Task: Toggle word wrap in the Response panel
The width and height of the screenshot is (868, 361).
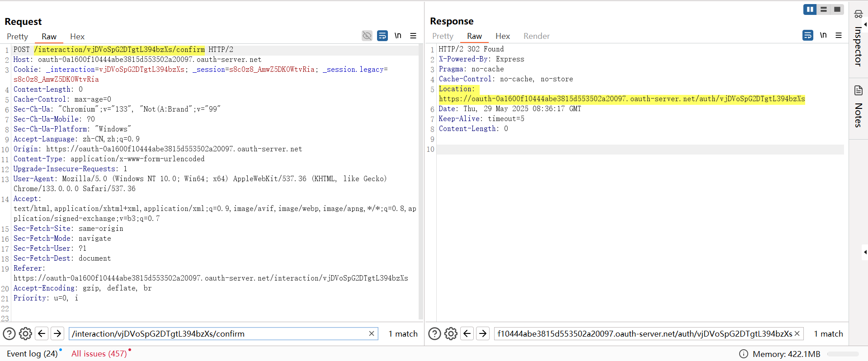Action: [808, 35]
